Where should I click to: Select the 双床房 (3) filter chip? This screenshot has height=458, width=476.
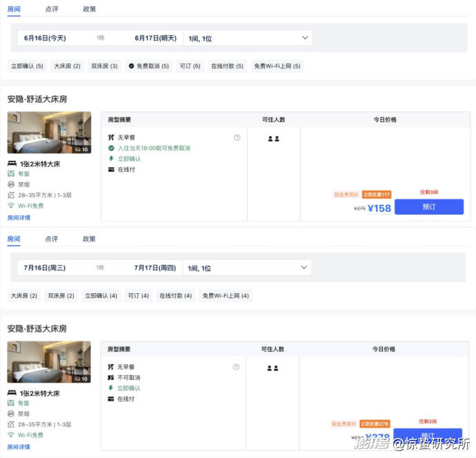(104, 66)
